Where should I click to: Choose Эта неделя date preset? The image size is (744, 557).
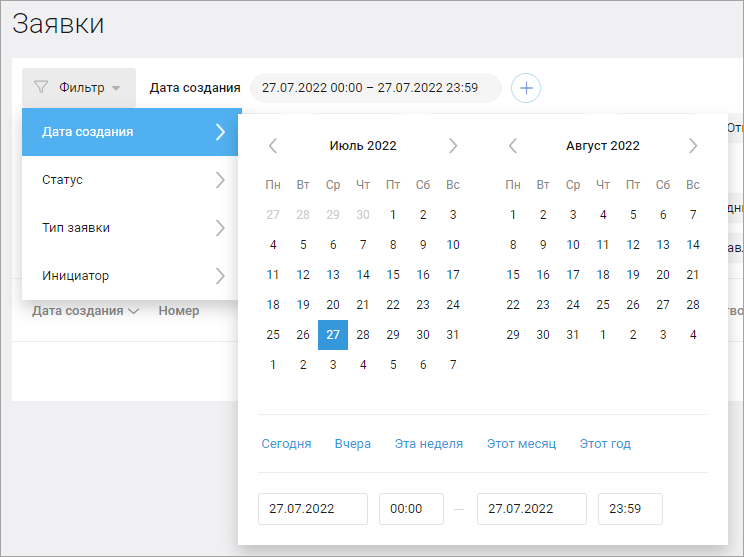pos(429,444)
